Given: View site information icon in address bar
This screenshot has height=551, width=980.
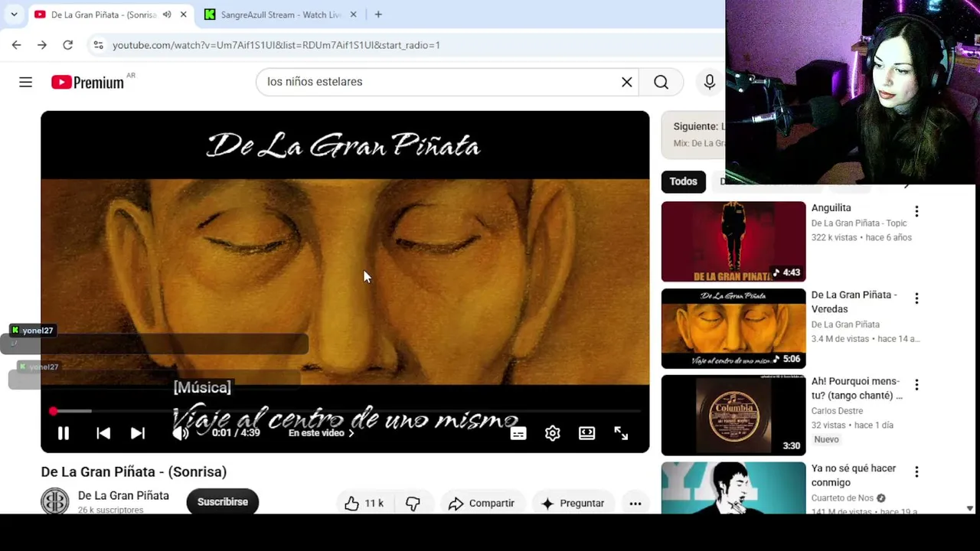Looking at the screenshot, I should [98, 45].
